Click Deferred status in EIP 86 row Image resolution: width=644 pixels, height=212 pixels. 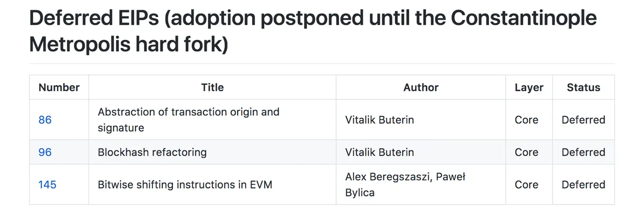(584, 120)
